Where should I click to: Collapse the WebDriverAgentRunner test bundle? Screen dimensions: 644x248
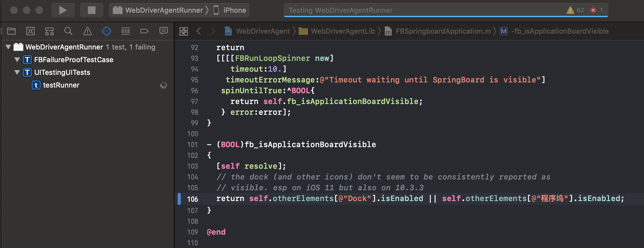(9, 47)
